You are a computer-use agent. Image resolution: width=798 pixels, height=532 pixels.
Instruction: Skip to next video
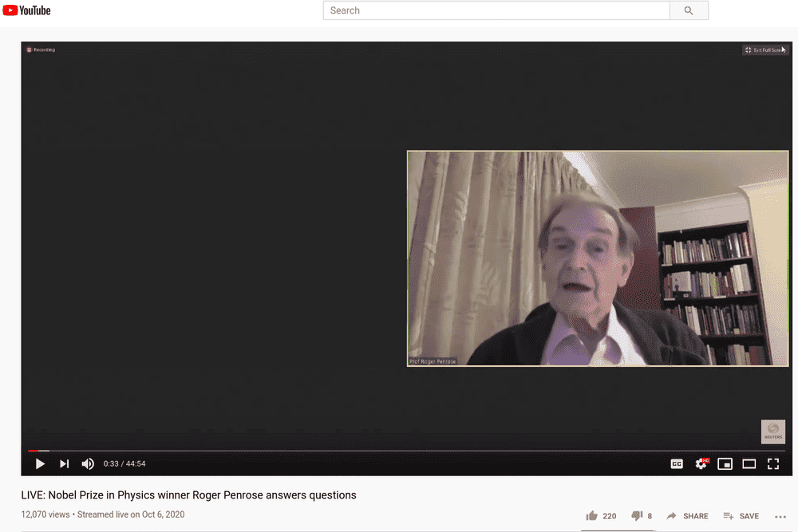pos(64,464)
